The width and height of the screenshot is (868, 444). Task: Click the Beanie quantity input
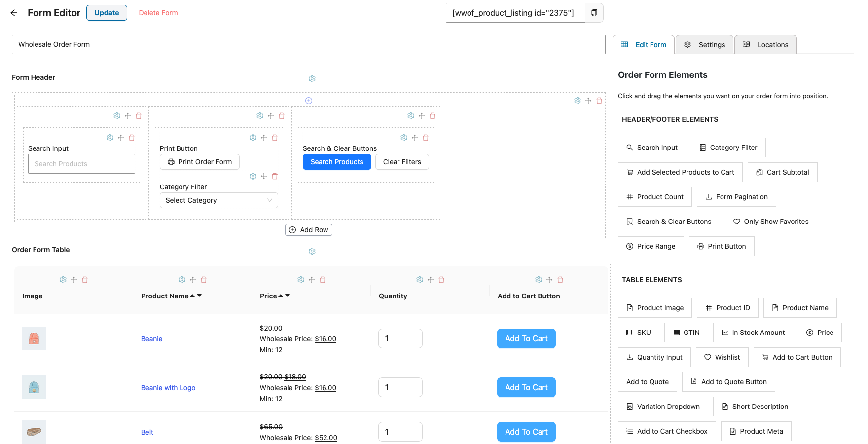click(400, 338)
